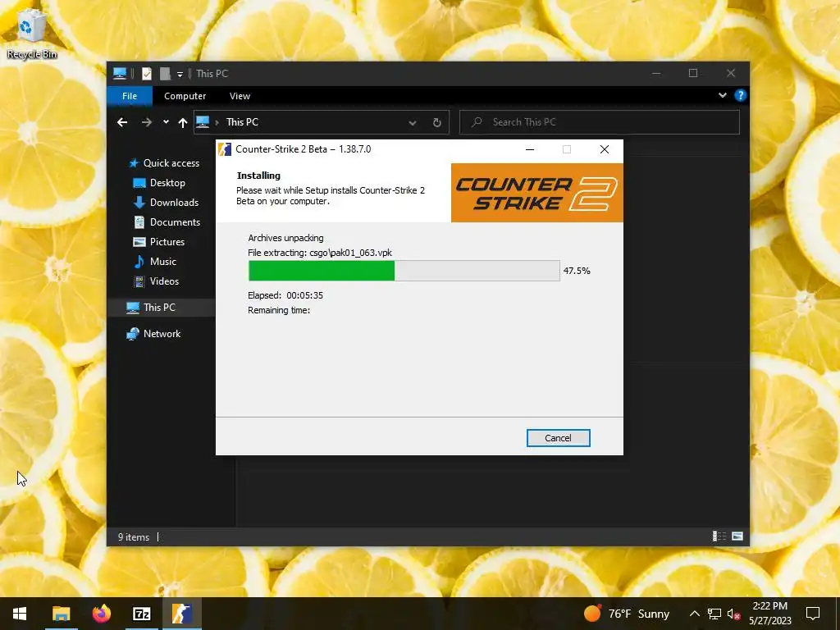
Task: Open the Computer ribbon tab
Action: point(185,96)
